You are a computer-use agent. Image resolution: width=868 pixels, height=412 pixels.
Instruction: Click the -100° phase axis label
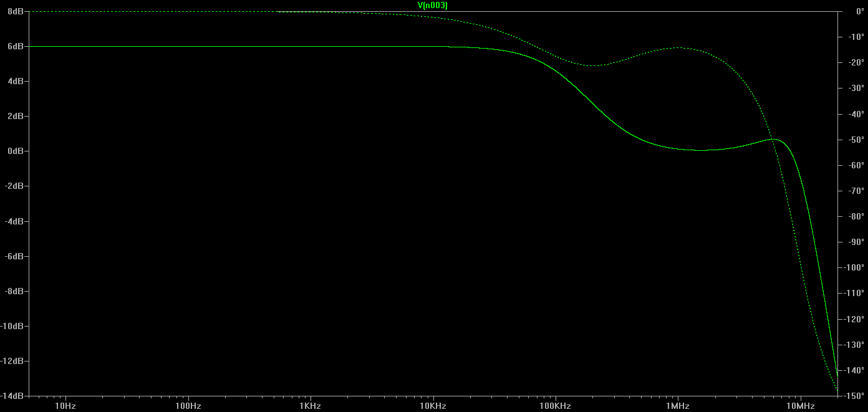(x=853, y=267)
